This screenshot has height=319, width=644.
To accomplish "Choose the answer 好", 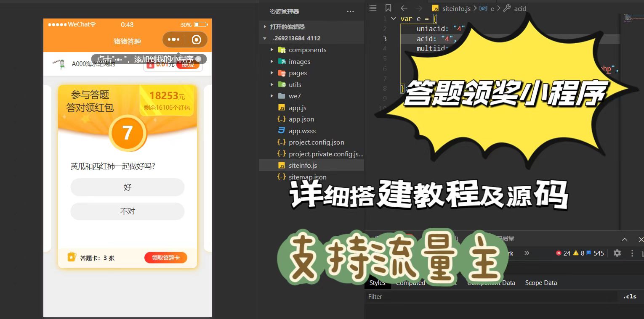I will (x=128, y=187).
